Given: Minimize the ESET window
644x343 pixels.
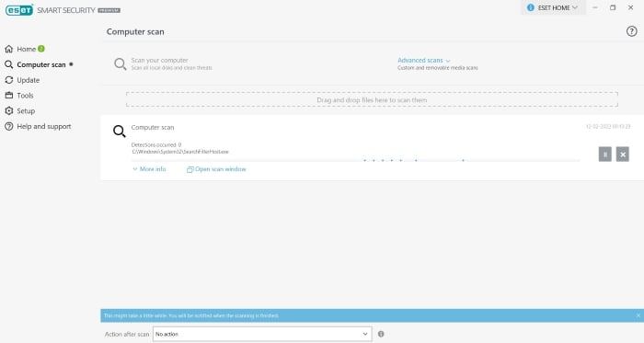Looking at the screenshot, I should point(594,7).
